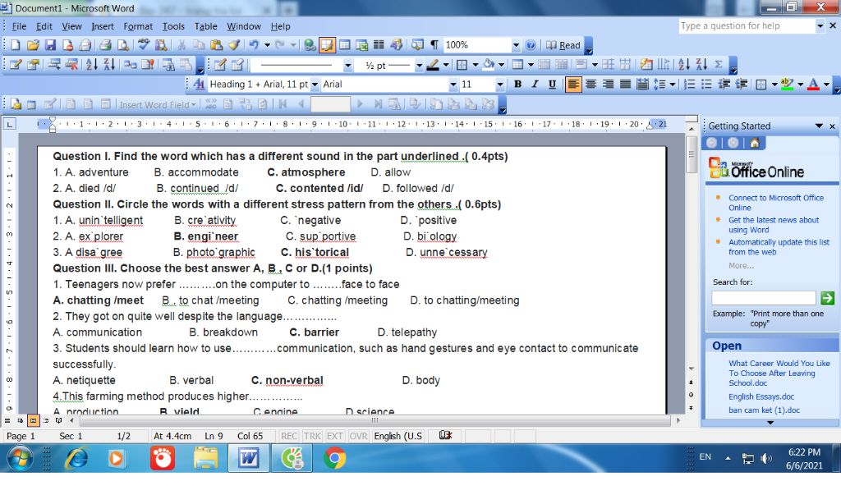Click the Shading Color paint bucket
841x504 pixels.
coord(489,65)
